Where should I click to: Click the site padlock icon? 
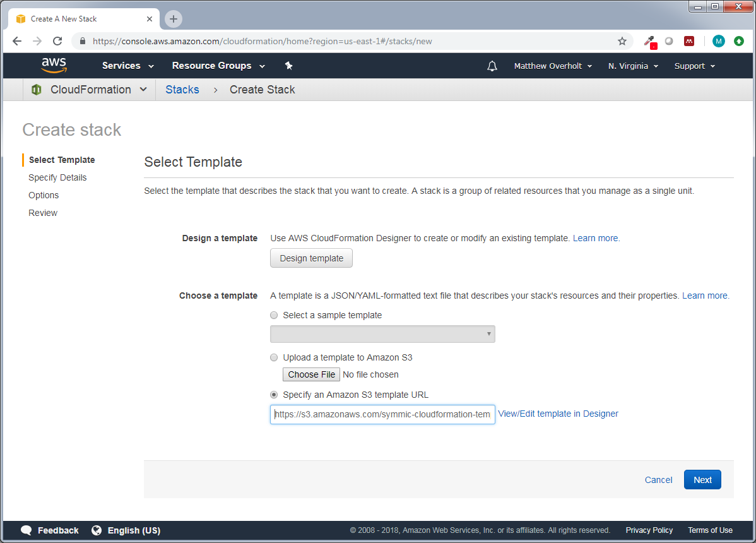click(x=83, y=41)
